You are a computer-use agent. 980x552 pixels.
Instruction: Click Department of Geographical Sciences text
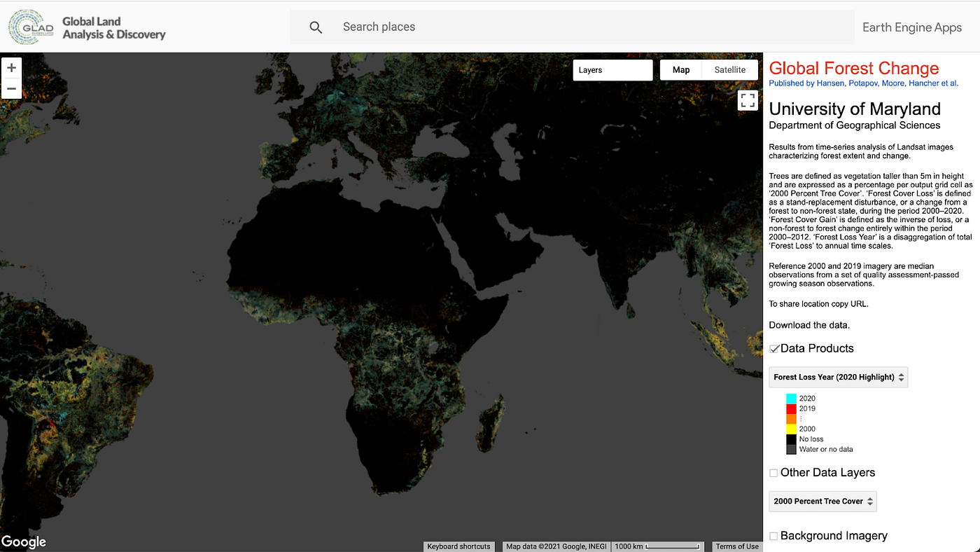click(x=855, y=125)
